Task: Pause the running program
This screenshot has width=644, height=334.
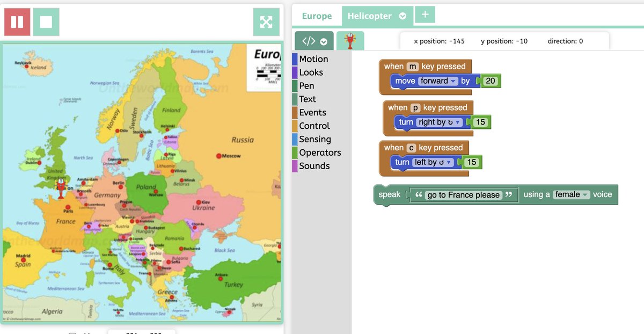Action: coord(17,22)
